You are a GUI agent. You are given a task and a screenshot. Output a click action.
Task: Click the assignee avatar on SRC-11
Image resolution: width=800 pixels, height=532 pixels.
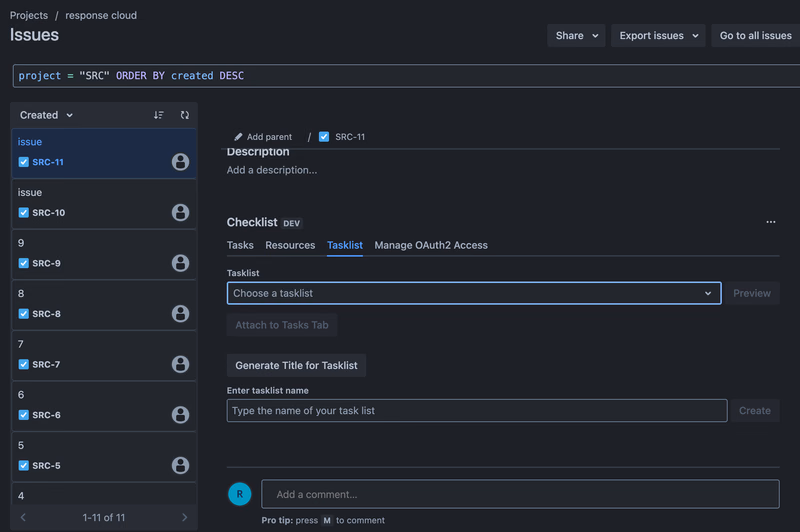point(180,162)
